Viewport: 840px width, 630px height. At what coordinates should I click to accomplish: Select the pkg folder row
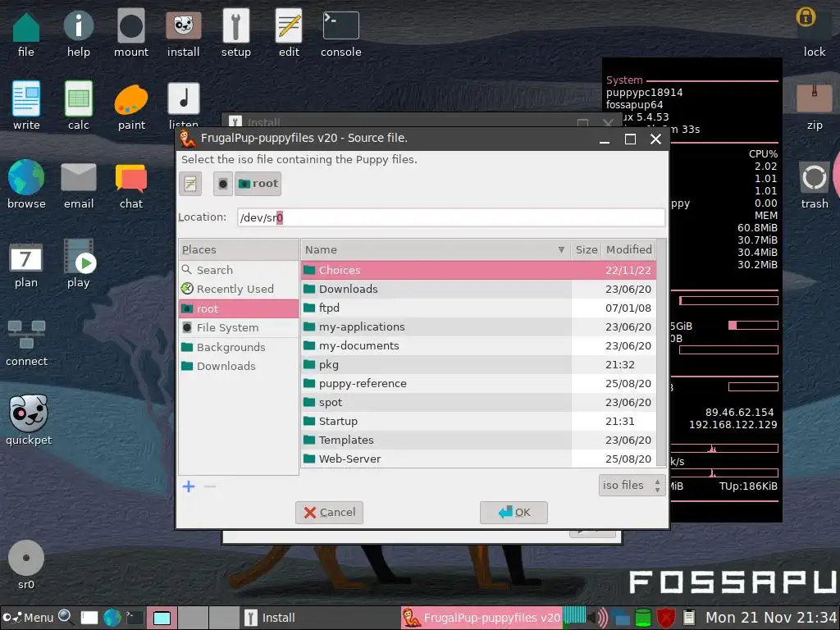coord(478,365)
